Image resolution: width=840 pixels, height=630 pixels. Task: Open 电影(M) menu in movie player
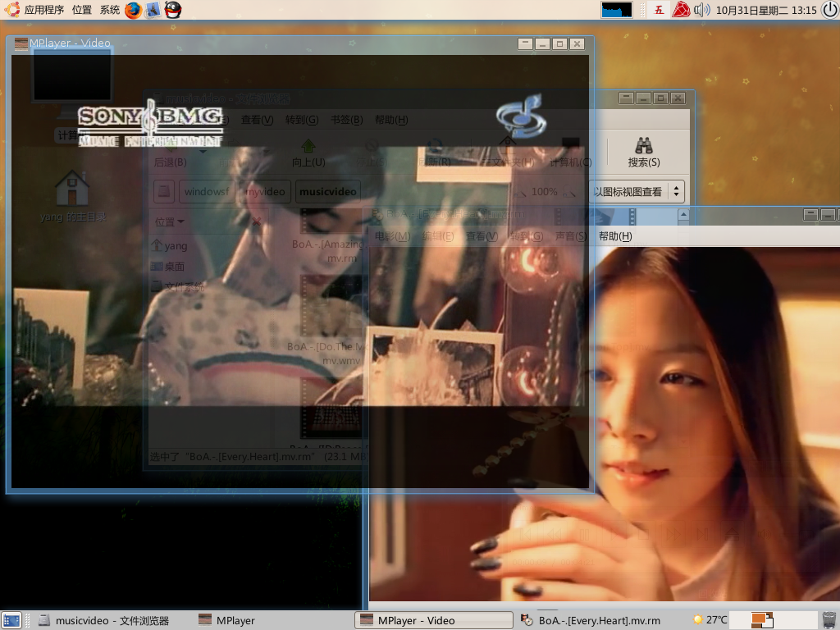(x=392, y=236)
